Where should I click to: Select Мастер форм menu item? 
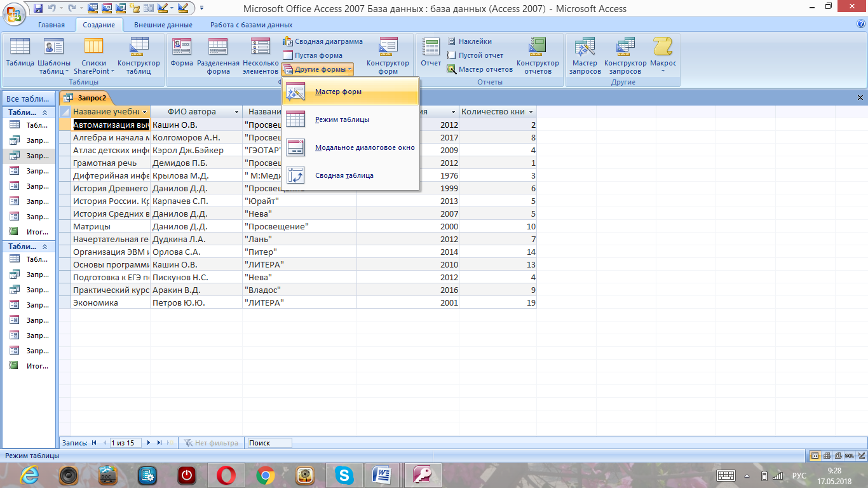[x=351, y=91]
